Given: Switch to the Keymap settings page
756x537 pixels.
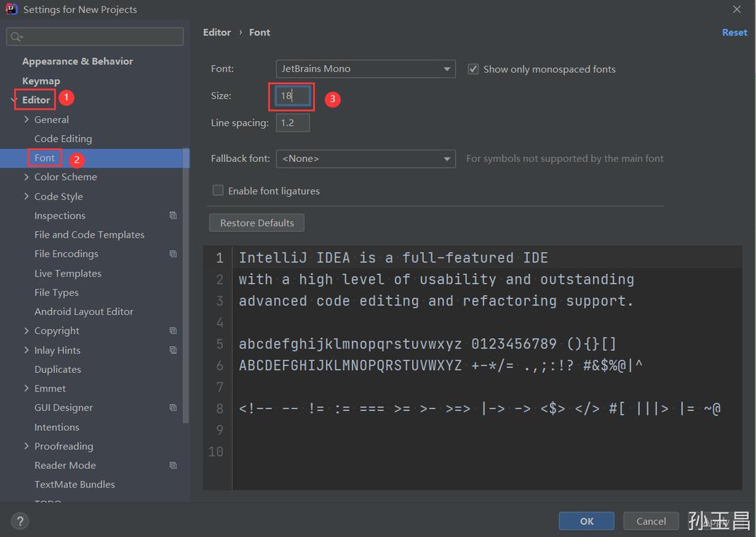Looking at the screenshot, I should (41, 81).
